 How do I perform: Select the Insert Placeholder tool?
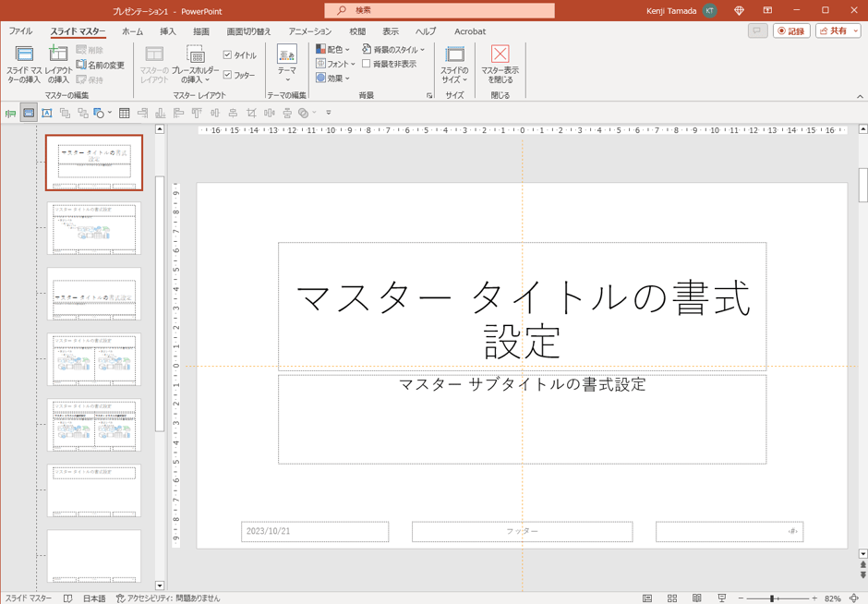point(197,61)
